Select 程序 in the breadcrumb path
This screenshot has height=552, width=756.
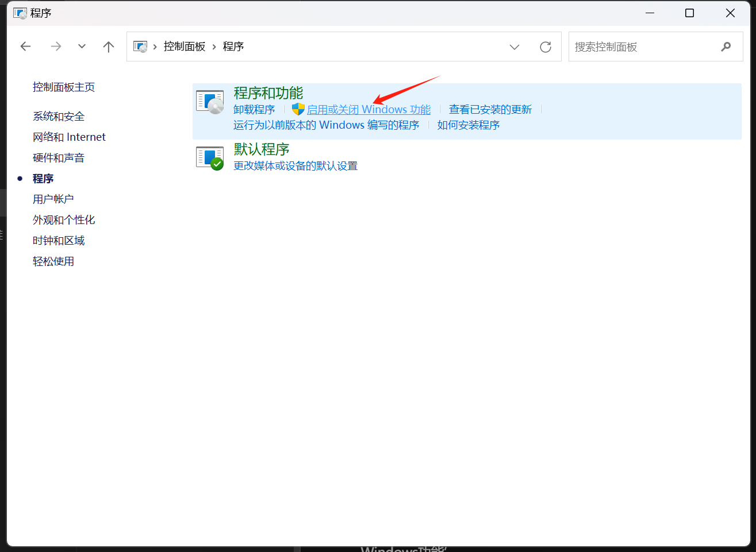tap(233, 47)
